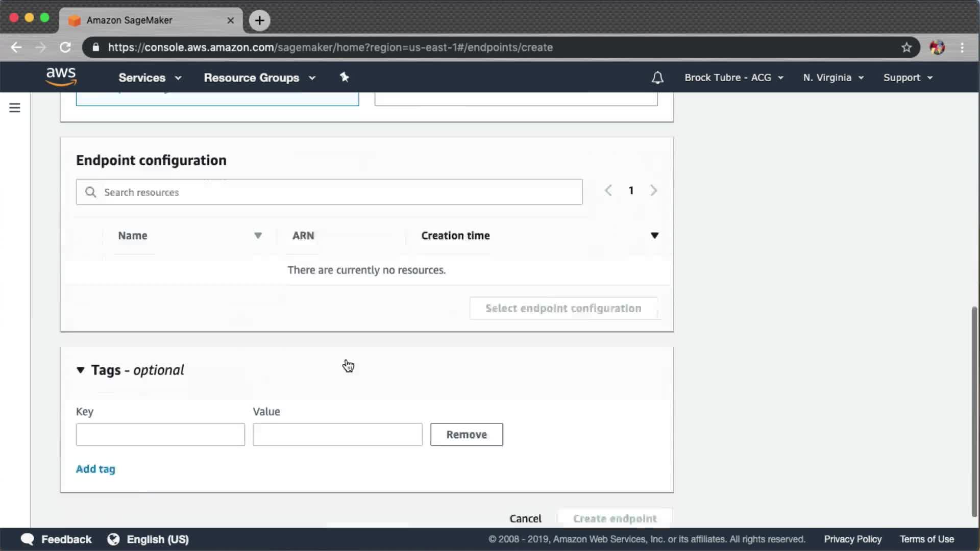Go to next page of endpoint configurations
980x551 pixels.
click(653, 190)
